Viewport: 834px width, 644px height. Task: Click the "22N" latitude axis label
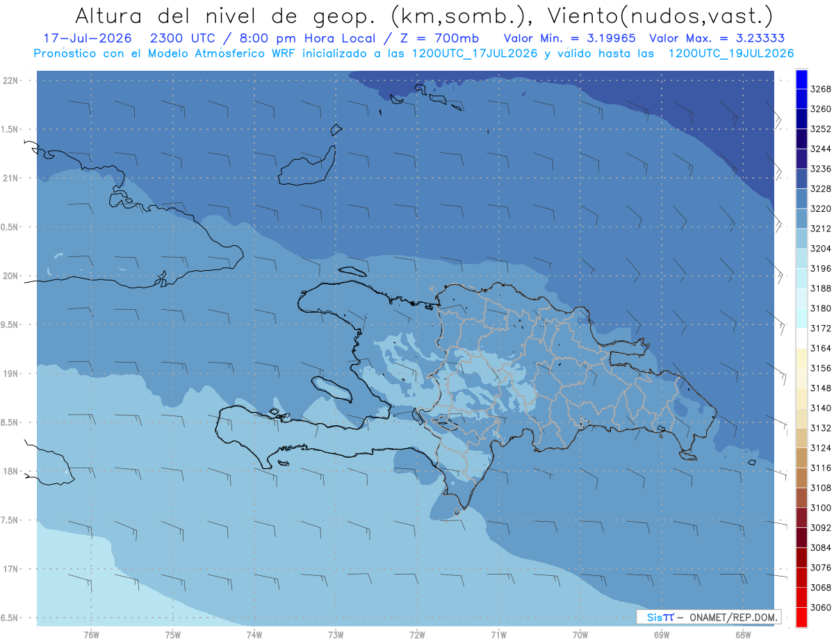pos(10,80)
